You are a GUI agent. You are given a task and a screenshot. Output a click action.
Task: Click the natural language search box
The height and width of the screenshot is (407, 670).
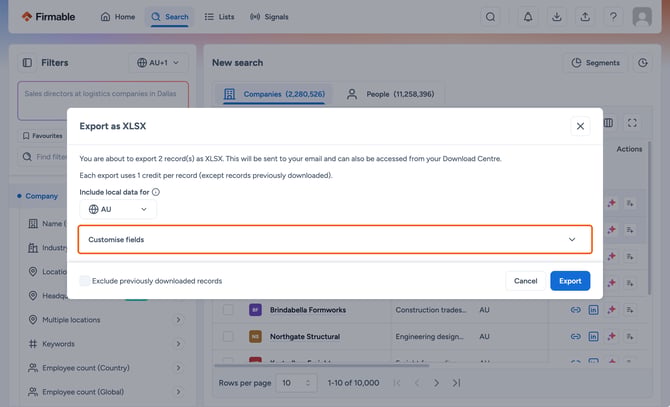click(x=103, y=101)
